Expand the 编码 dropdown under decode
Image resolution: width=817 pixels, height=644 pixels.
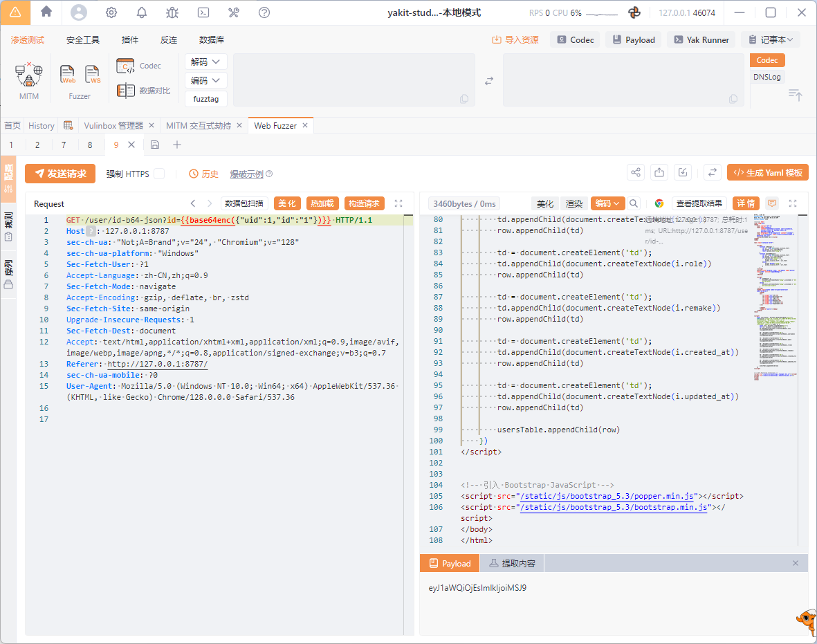tap(206, 80)
